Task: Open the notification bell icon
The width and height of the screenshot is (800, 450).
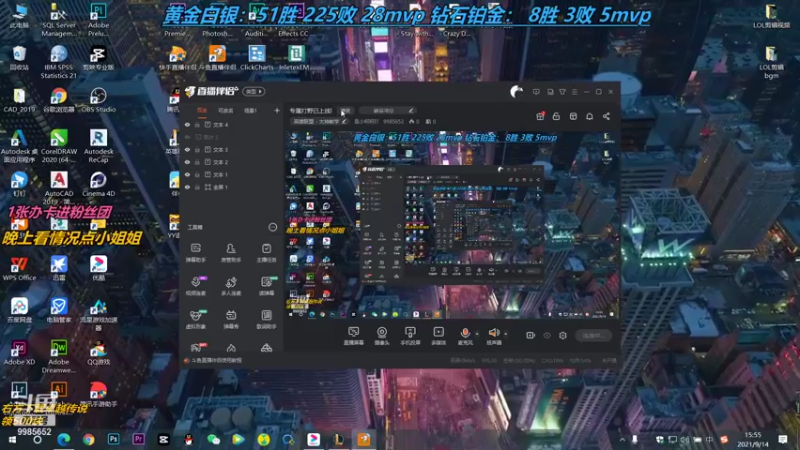Action: coord(589,116)
